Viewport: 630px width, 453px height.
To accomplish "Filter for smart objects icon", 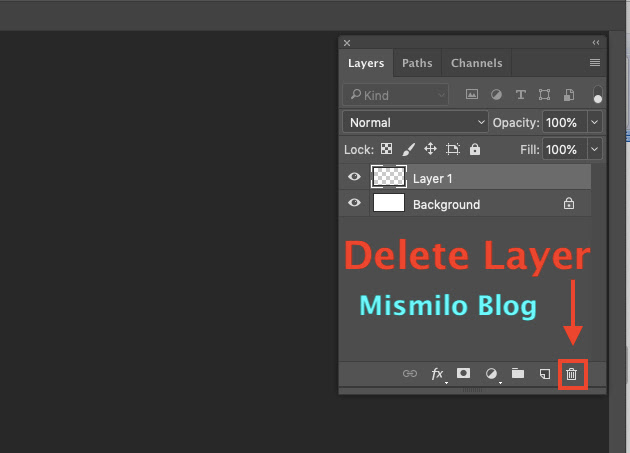I will point(569,95).
